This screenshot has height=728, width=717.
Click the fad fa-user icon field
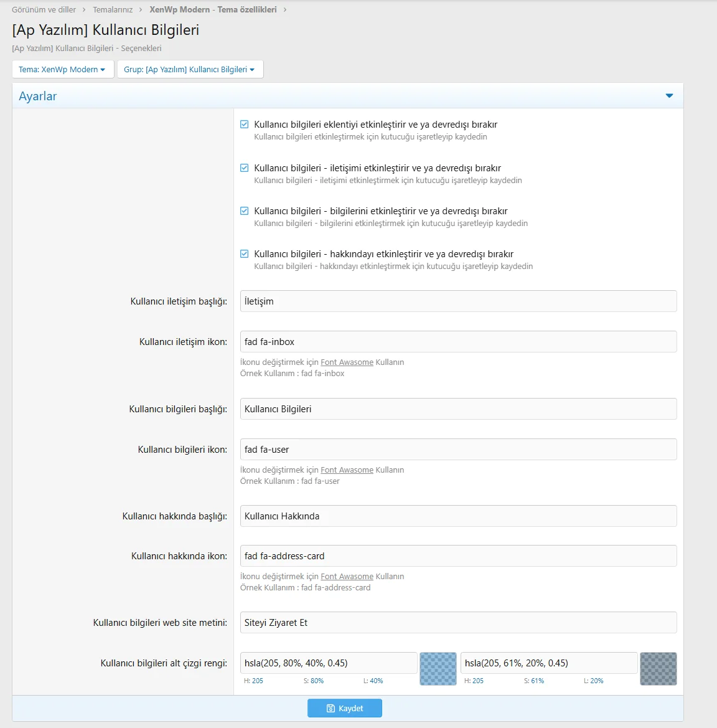point(458,450)
